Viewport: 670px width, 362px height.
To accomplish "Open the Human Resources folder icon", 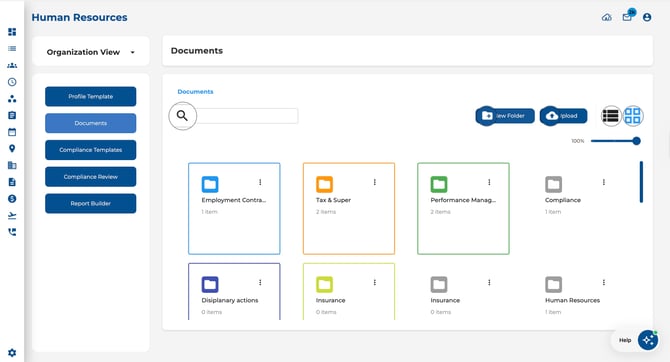I will pyautogui.click(x=553, y=285).
